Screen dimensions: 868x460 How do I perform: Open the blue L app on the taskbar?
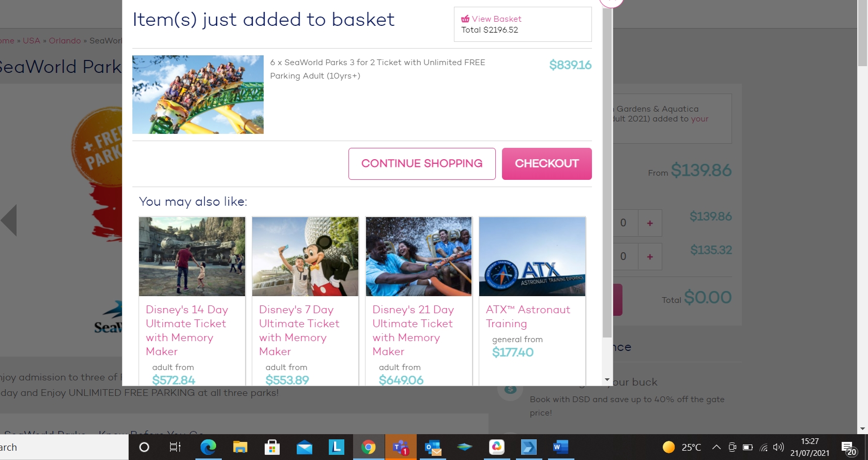click(x=337, y=447)
